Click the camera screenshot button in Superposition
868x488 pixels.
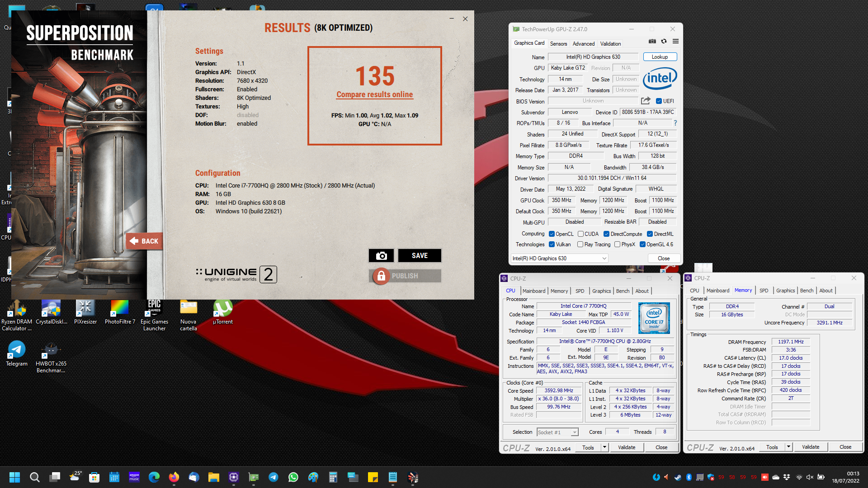point(381,256)
